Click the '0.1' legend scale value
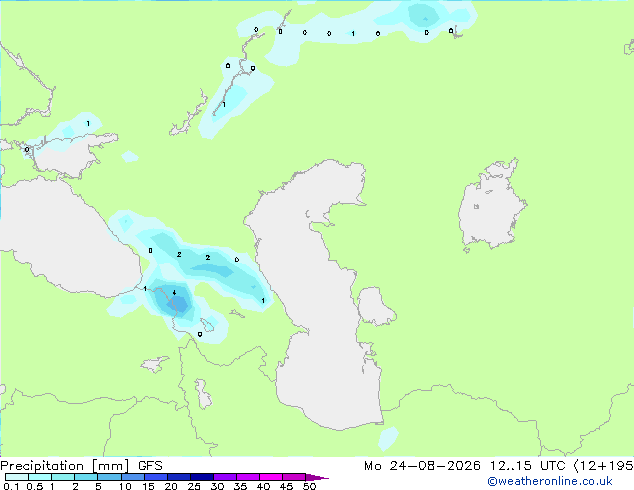 click(11, 486)
